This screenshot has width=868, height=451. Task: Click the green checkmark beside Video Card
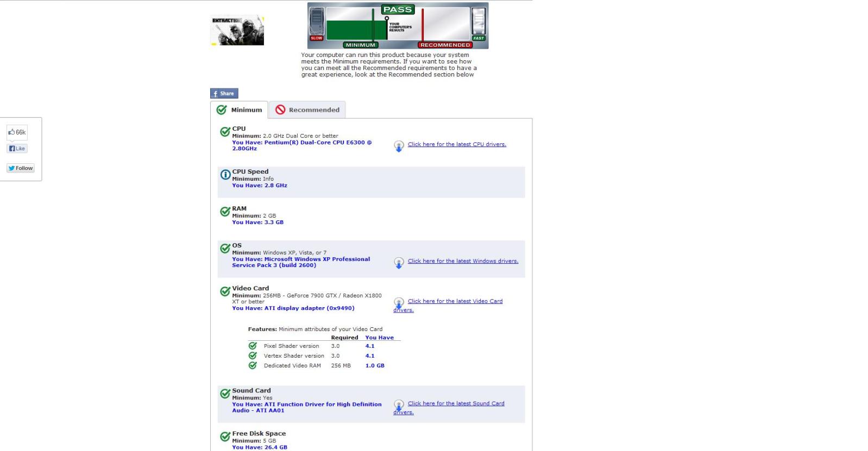225,291
